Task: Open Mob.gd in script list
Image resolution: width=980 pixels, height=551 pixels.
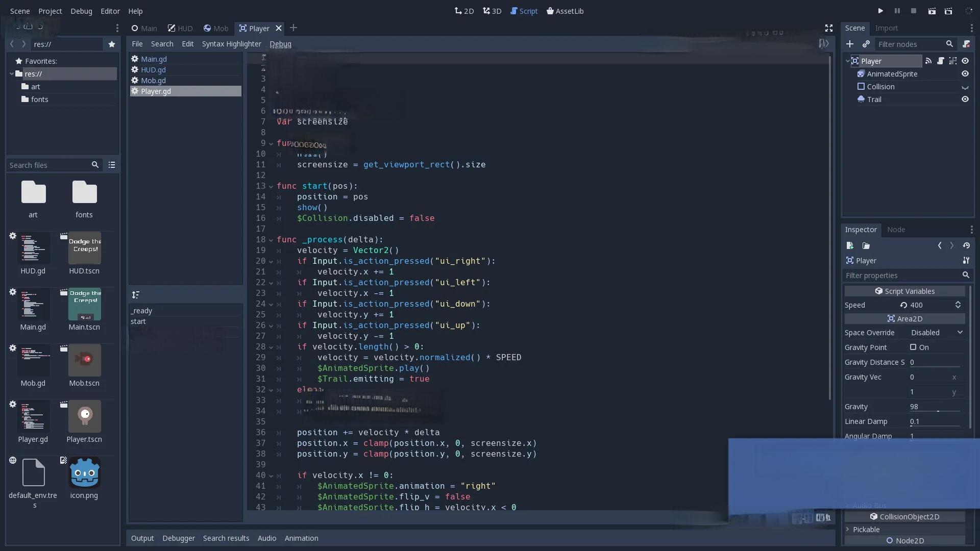Action: (153, 81)
